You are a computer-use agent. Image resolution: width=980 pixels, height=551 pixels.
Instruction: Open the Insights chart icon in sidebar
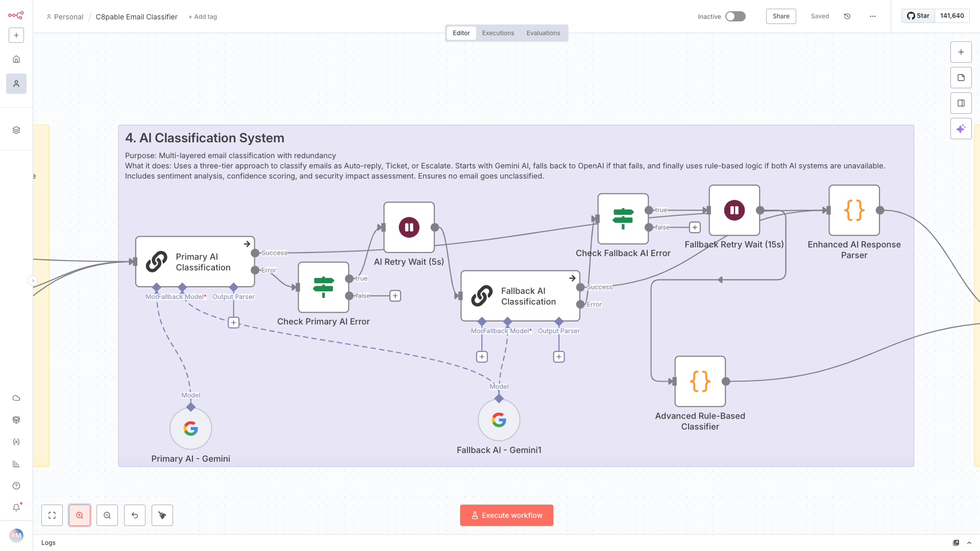click(16, 464)
